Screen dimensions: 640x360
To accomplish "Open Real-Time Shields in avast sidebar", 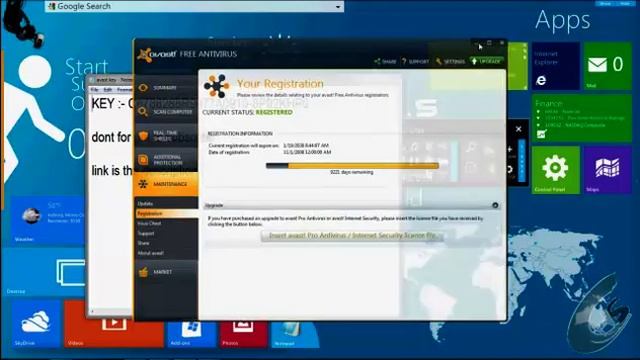I will tap(166, 136).
